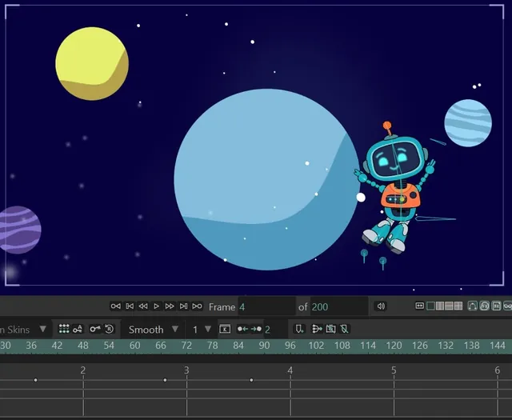Click frame 144 on the timeline ruler
Viewport: 512px width, 420px height.
498,346
